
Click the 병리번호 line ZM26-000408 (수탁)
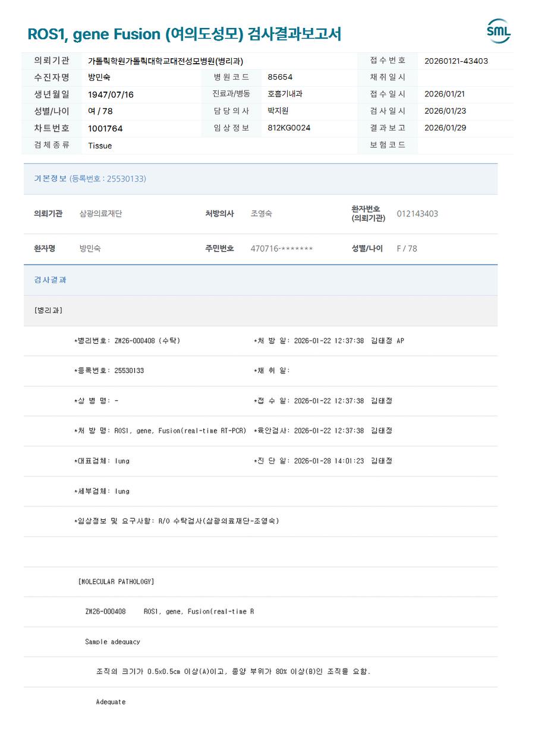tap(127, 341)
